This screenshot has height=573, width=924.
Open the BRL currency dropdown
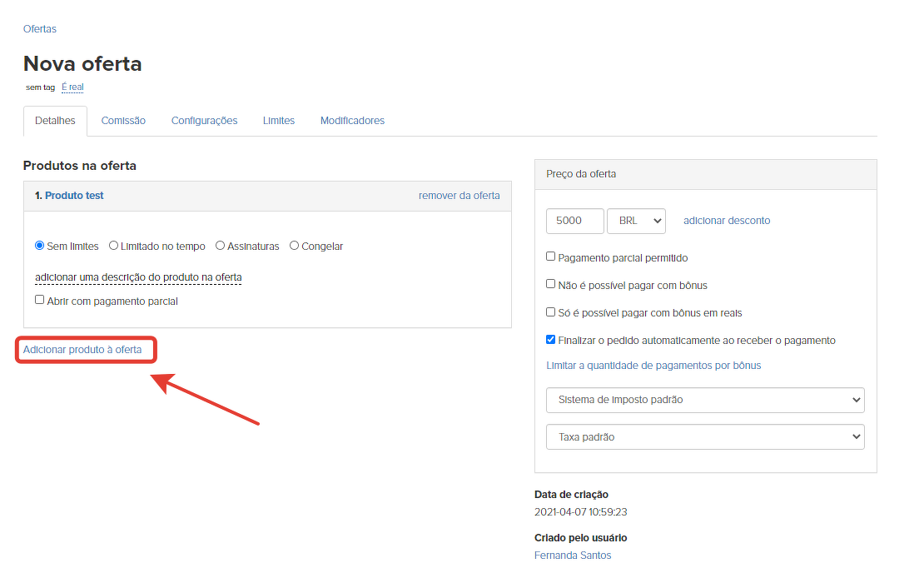(636, 221)
